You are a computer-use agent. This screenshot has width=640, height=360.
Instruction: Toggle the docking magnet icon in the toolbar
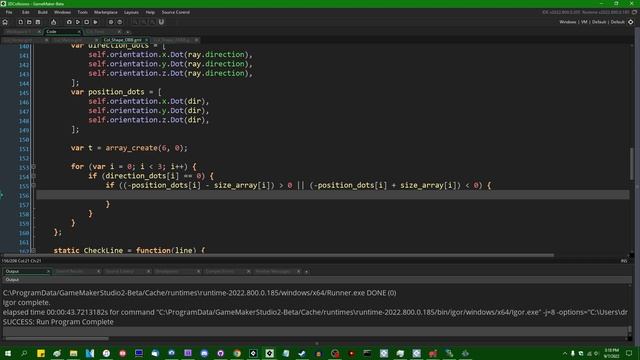pos(161,22)
